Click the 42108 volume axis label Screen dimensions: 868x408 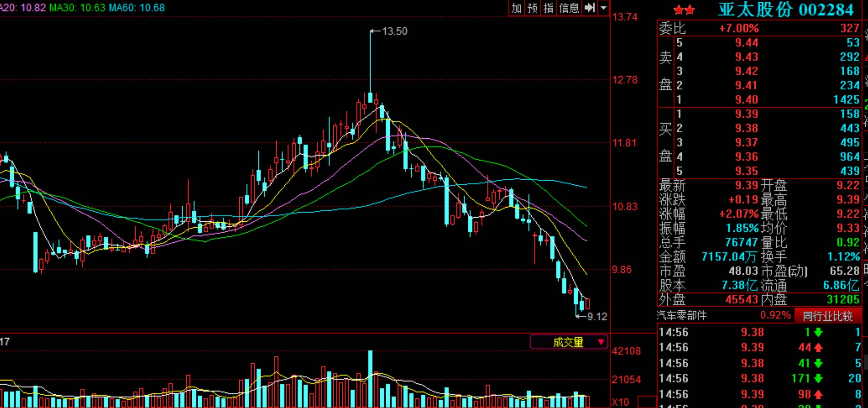[626, 351]
